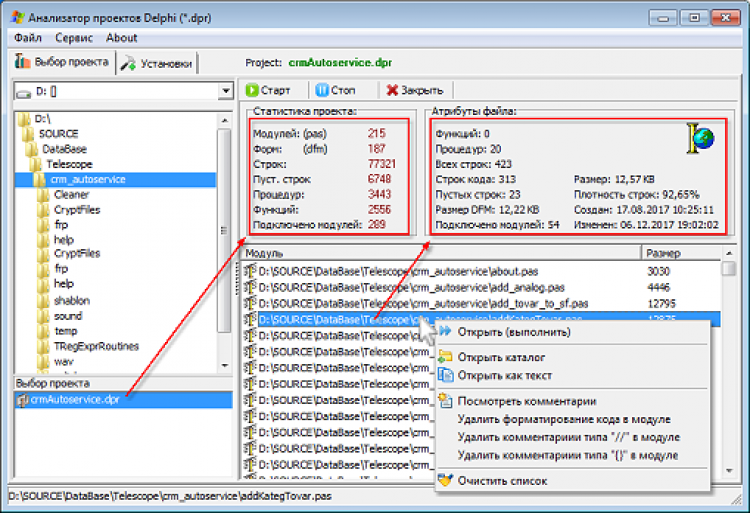Click the folder icon next to DataBase
The image size is (750, 513).
tap(32, 149)
